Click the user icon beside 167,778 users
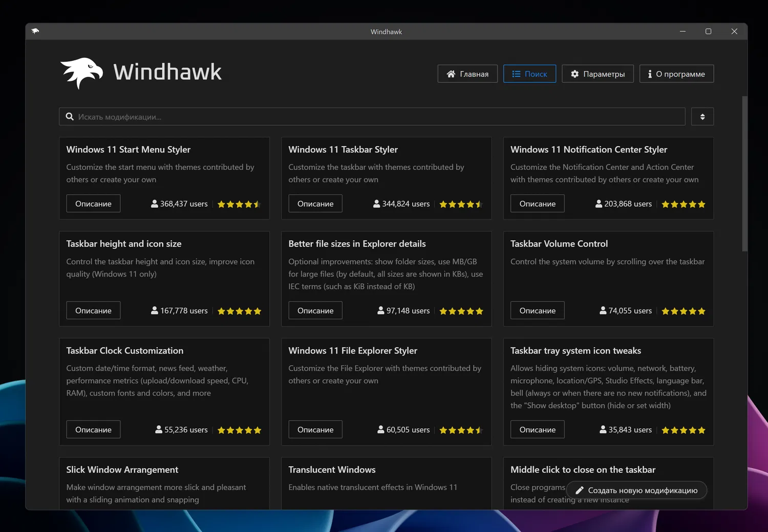Viewport: 768px width, 532px height. click(x=155, y=311)
